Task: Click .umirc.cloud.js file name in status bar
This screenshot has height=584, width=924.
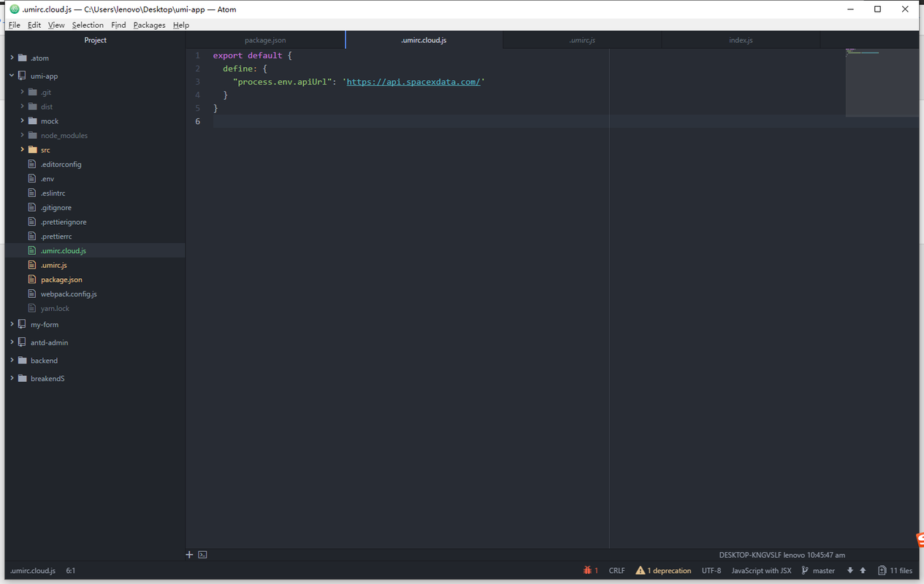Action: tap(33, 570)
